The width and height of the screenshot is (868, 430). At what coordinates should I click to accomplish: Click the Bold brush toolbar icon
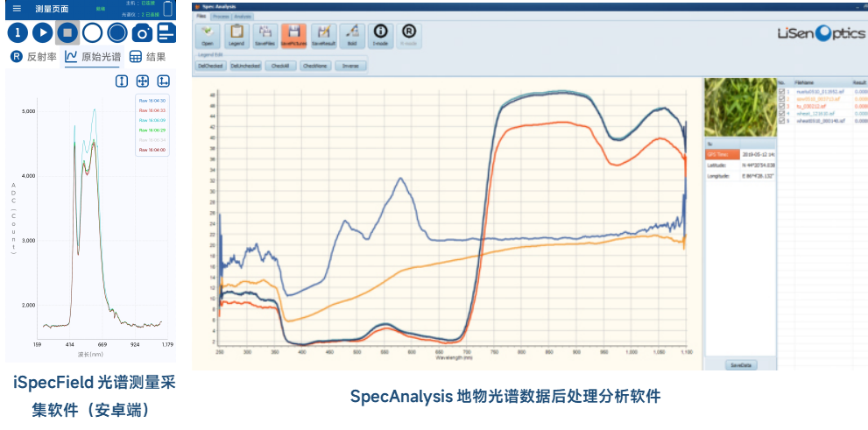(352, 36)
